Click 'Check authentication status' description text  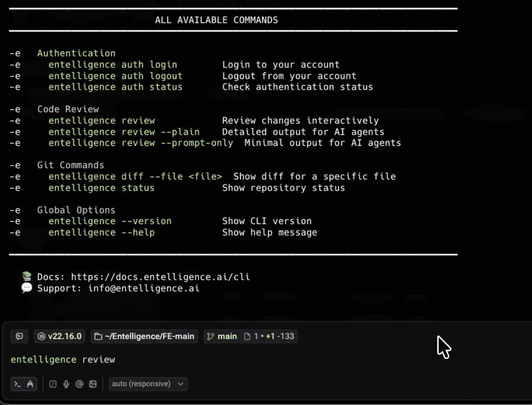[x=298, y=87]
